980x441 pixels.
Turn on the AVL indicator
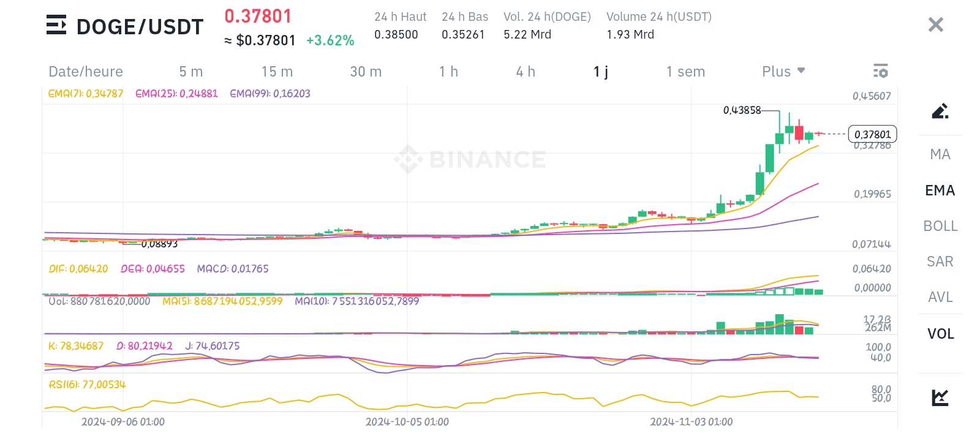[x=940, y=297]
